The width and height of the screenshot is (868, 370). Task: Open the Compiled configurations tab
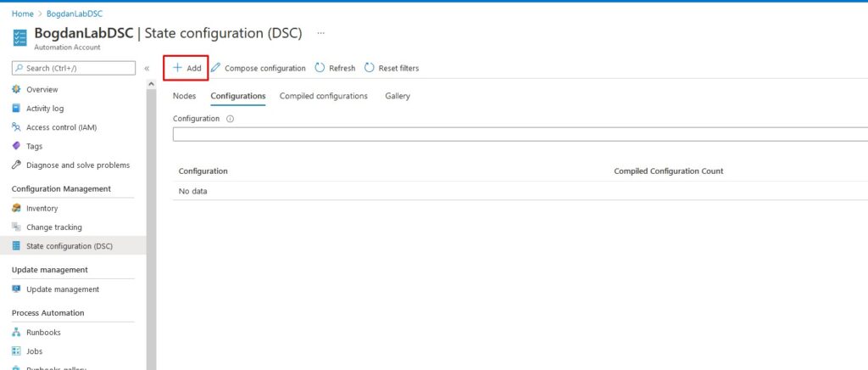[x=323, y=96]
